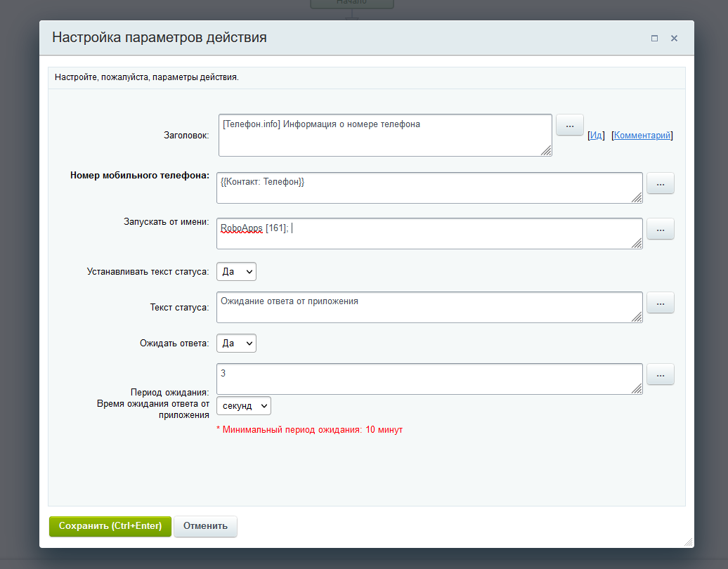728x569 pixels.
Task: Click the Текст статуса text area
Action: (x=429, y=307)
